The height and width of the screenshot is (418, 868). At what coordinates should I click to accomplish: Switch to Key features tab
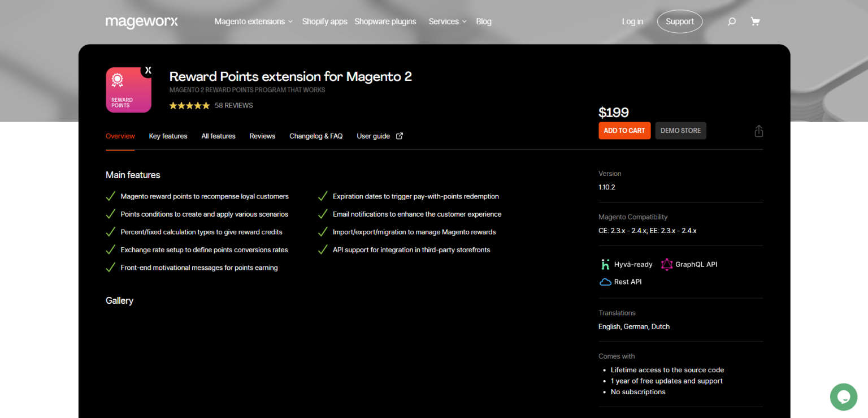tap(168, 136)
